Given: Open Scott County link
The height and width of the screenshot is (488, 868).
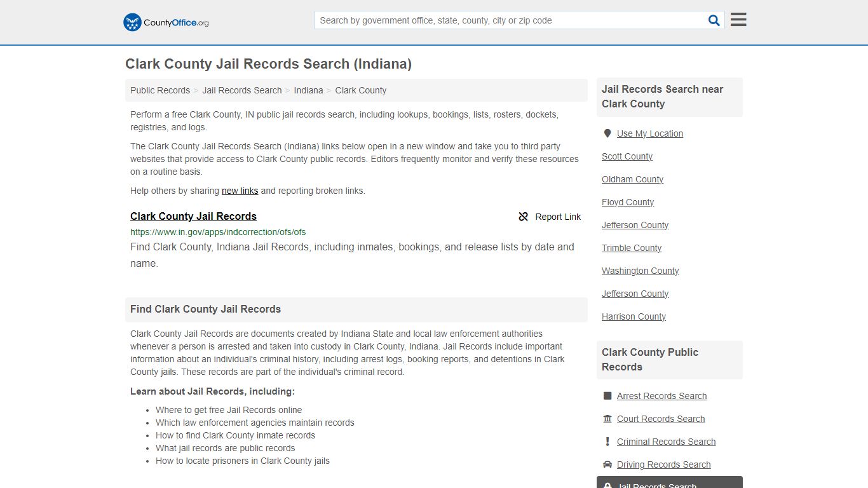Looking at the screenshot, I should (627, 156).
